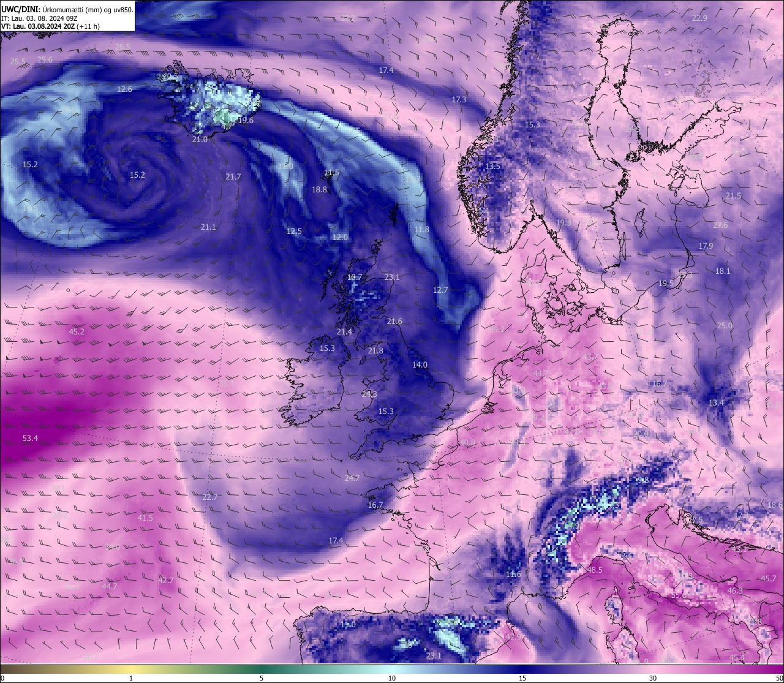
Task: Click the VT valid time 20Z (+11 h) line
Action: [50, 26]
